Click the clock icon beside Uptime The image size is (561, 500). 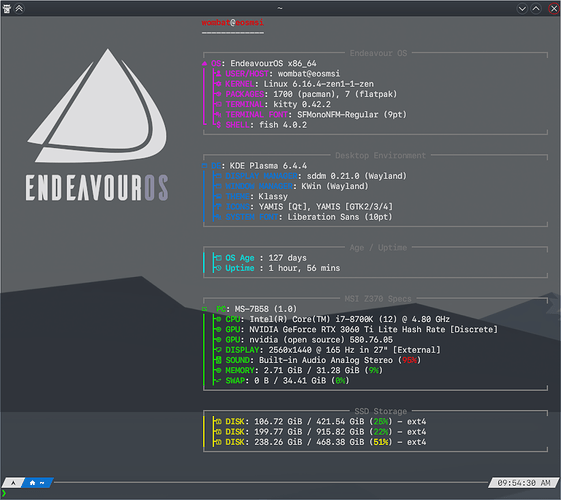point(218,268)
